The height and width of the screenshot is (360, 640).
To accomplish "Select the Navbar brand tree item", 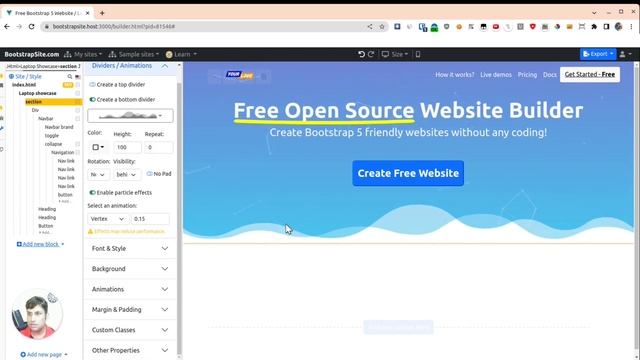I will point(59,127).
